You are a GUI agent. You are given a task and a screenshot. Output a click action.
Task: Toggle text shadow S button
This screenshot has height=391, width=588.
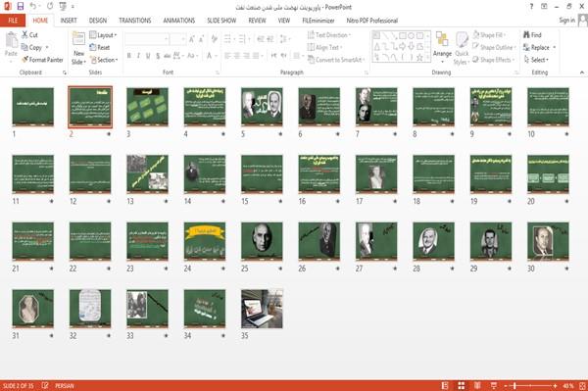(x=158, y=56)
